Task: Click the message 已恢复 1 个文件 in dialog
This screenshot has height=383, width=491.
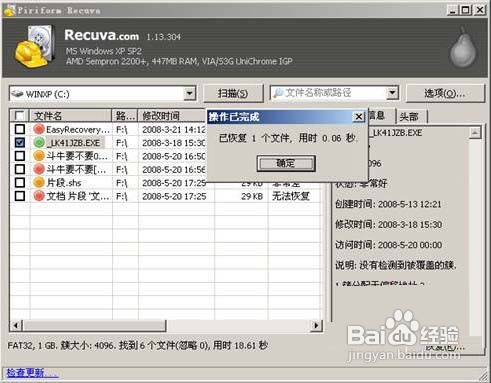Action: click(x=288, y=138)
